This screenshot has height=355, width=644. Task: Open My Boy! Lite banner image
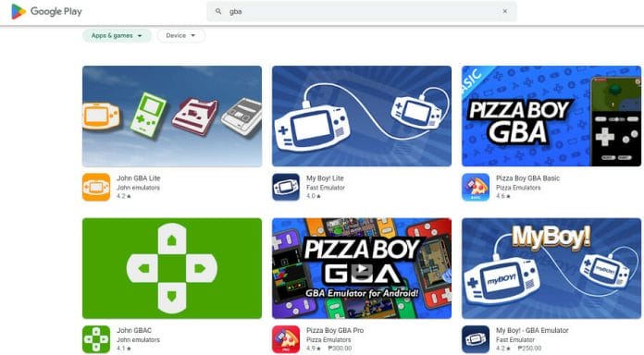pyautogui.click(x=362, y=116)
